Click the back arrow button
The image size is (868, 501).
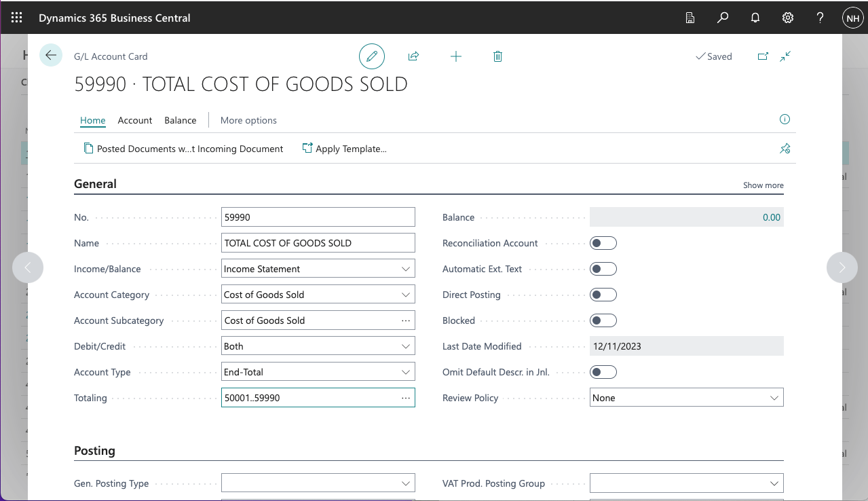51,56
